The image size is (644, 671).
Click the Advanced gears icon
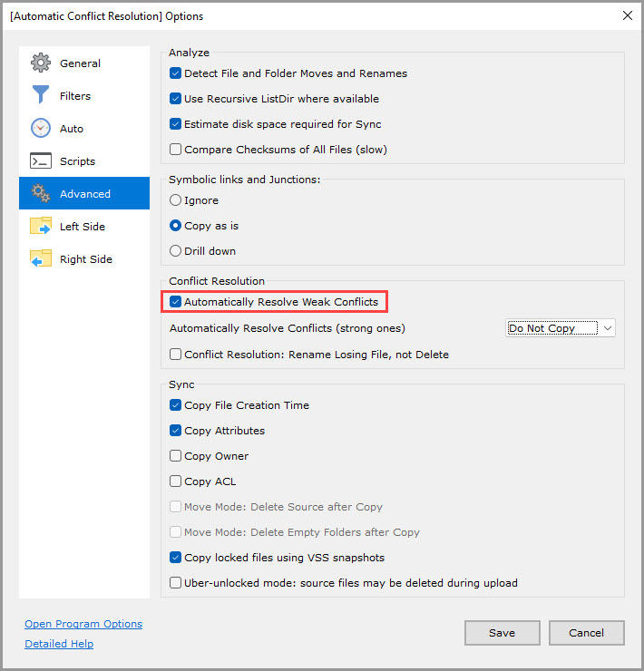(40, 193)
